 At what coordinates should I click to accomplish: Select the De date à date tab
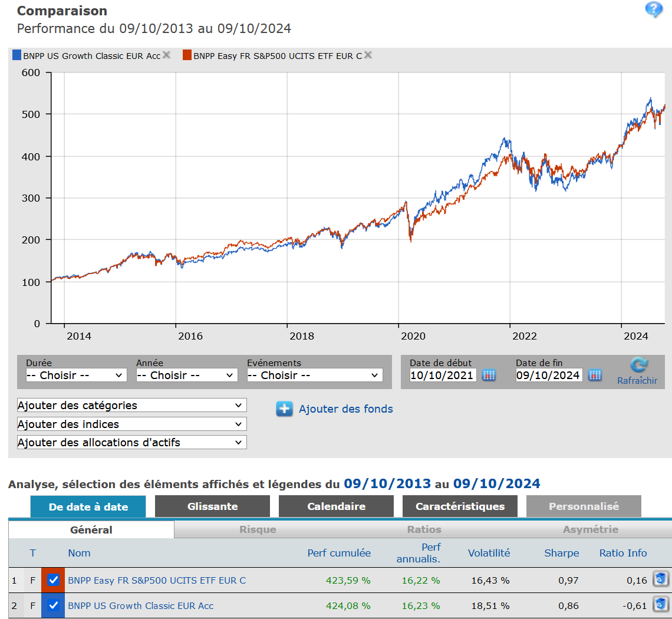pos(88,506)
